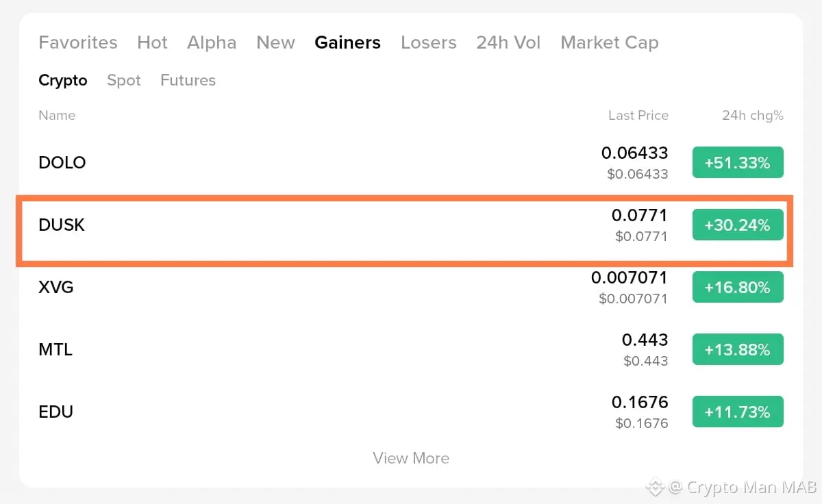This screenshot has width=822, height=504.
Task: Select the Gainers tab
Action: (347, 42)
